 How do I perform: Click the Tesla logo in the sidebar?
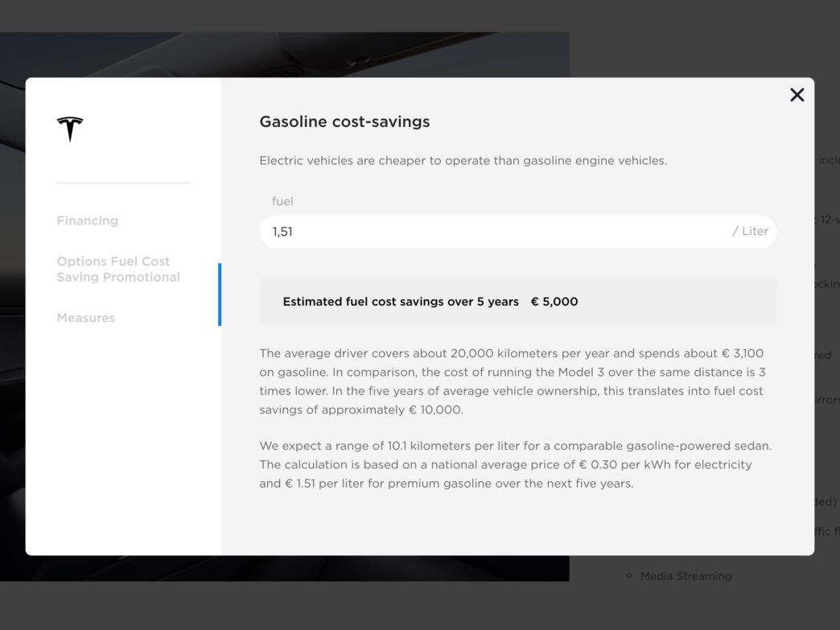click(x=70, y=129)
